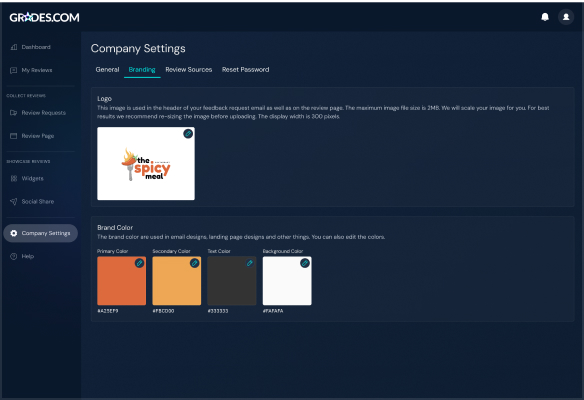Image resolution: width=584 pixels, height=400 pixels.
Task: Open the Review Sources tab
Action: pos(188,70)
